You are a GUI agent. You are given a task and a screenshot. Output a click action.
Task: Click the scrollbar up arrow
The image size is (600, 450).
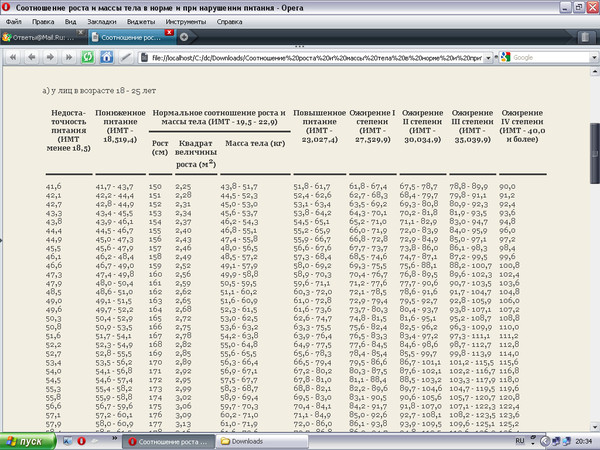coord(595,72)
